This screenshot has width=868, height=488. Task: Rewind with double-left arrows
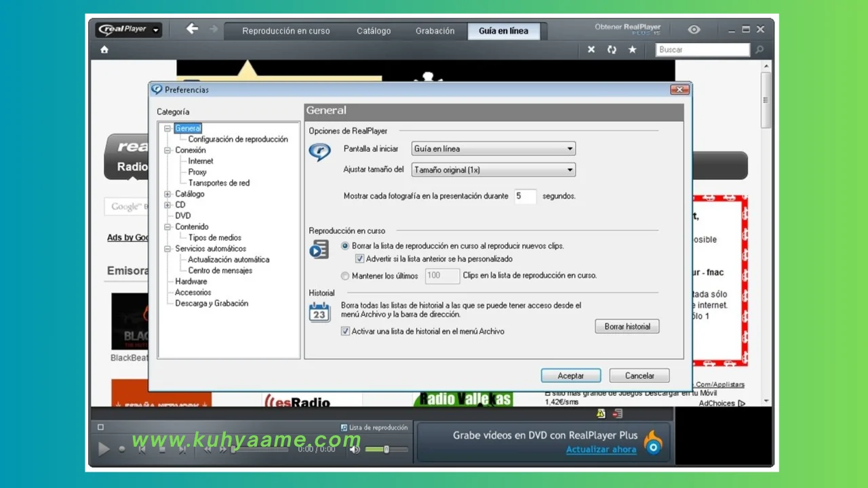pos(208,449)
